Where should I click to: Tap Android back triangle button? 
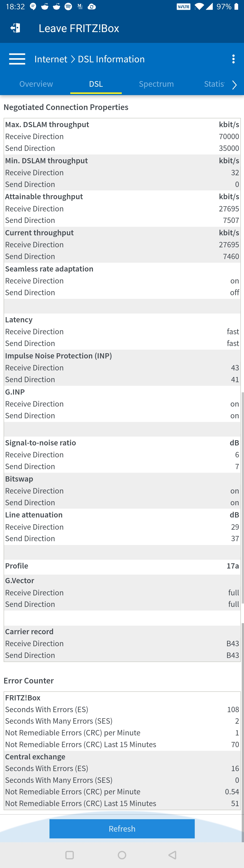click(x=173, y=855)
